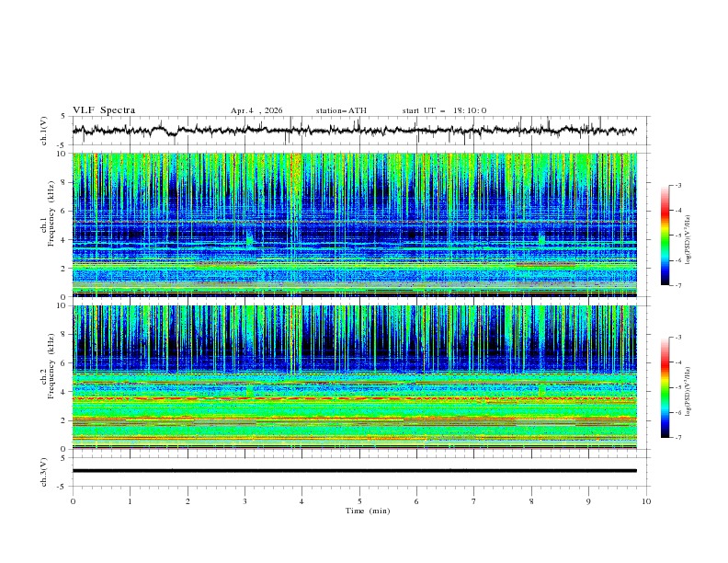Click tick label "1" on Time axis
This screenshot has width=728, height=563.
coord(130,501)
